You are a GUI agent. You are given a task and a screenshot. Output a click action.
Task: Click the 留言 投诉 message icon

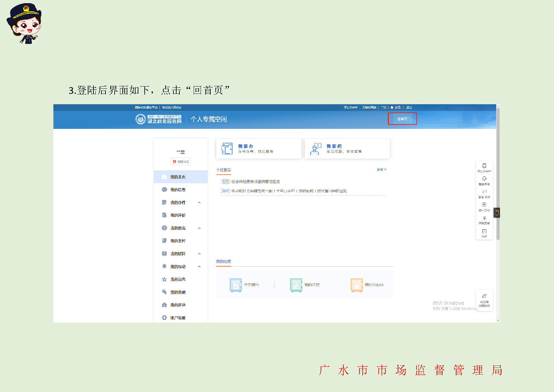tap(484, 191)
